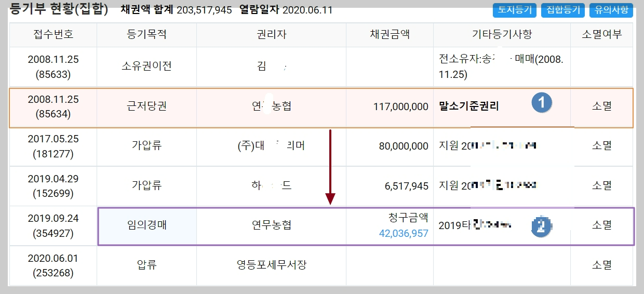Click the 임의경매 purpose cell
This screenshot has width=644, height=294.
click(146, 225)
